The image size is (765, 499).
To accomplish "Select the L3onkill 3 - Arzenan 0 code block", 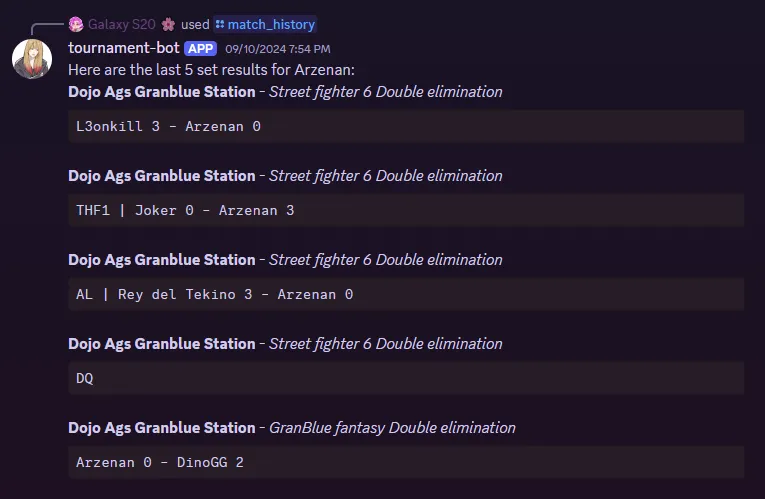I will coord(406,126).
